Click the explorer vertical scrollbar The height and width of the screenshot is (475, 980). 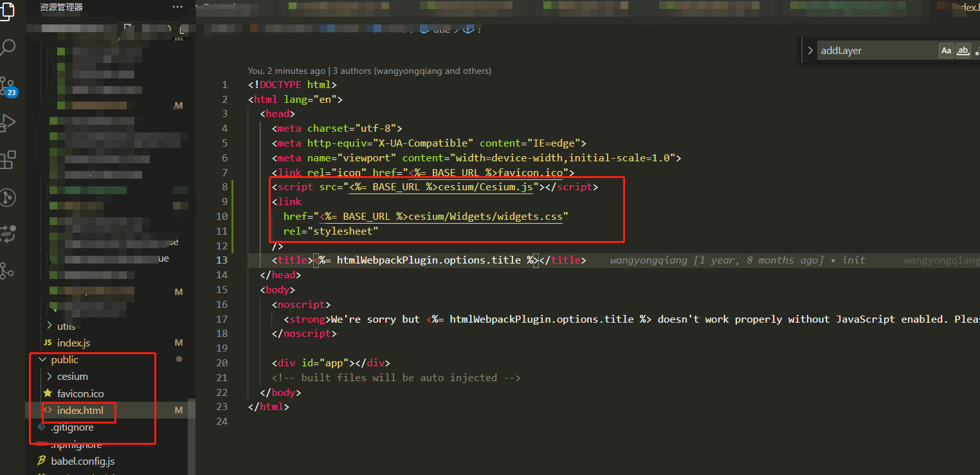tap(192, 437)
